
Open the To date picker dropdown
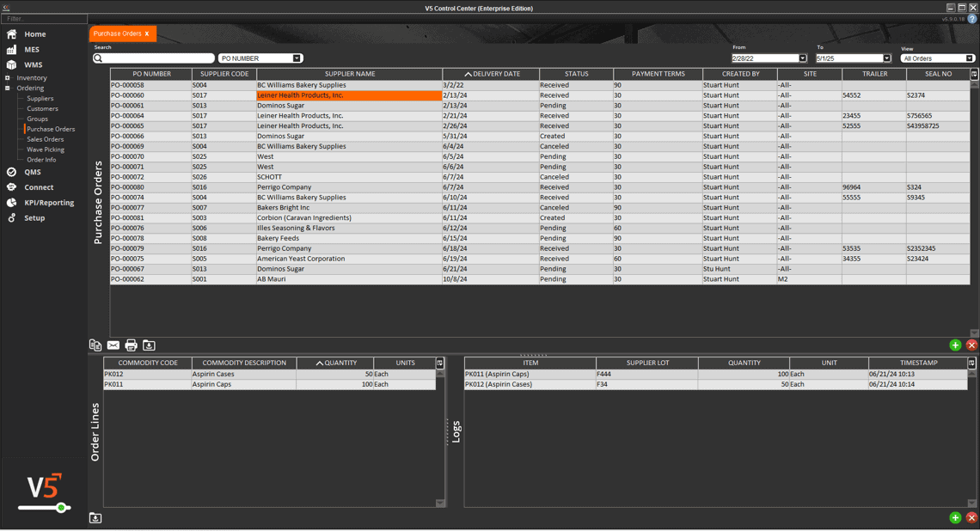click(886, 58)
